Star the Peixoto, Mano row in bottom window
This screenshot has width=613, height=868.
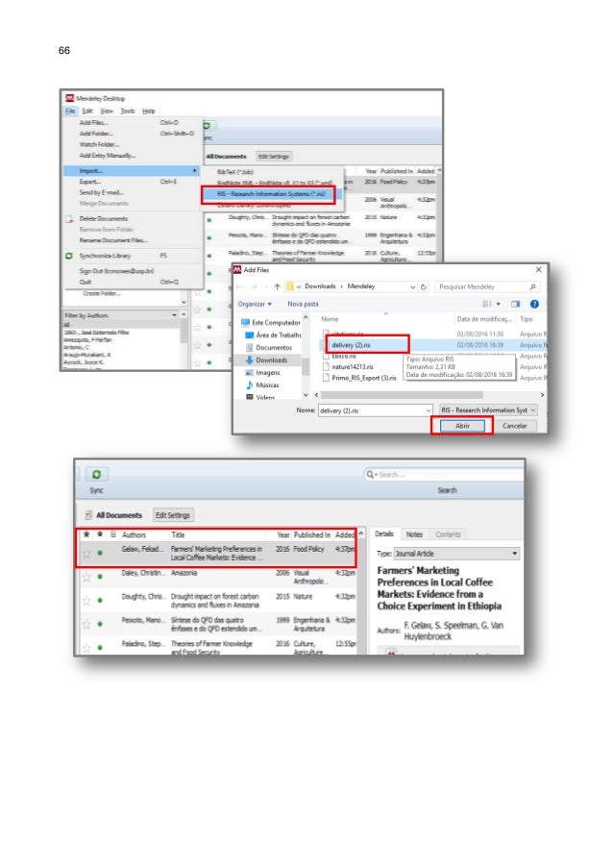tap(86, 624)
